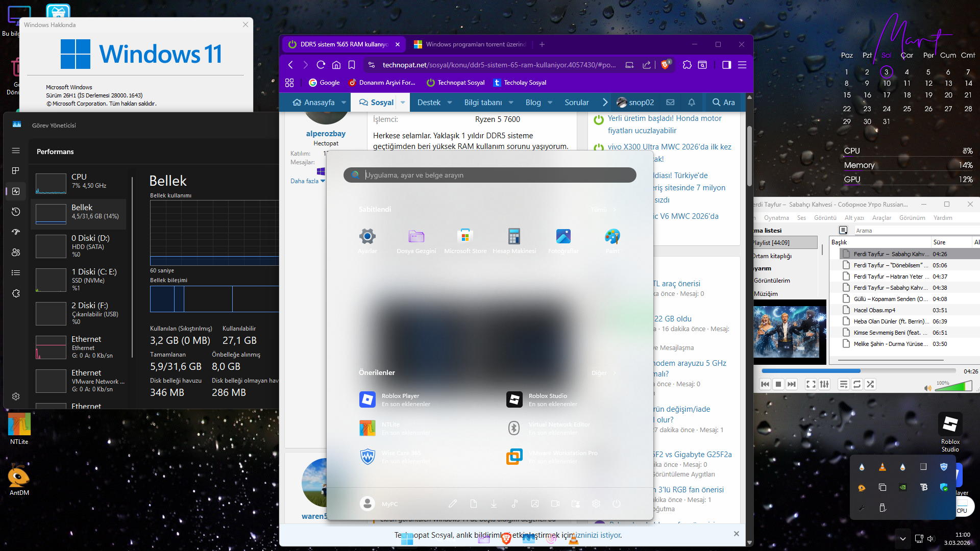Adjust VLC volume slider

[953, 386]
